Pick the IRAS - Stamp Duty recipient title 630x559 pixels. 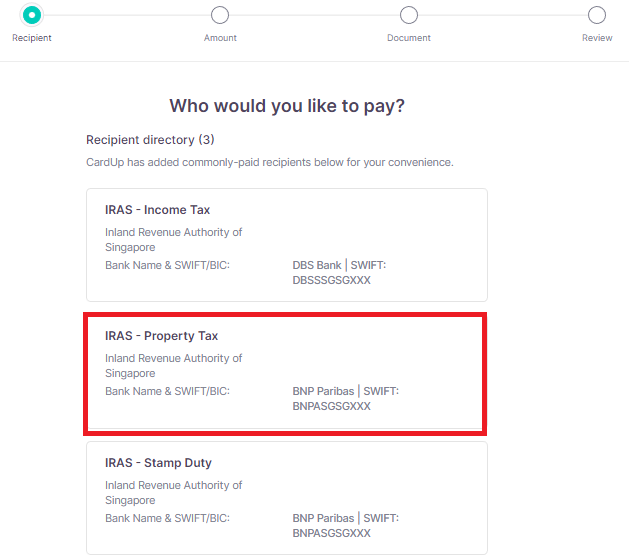[158, 463]
